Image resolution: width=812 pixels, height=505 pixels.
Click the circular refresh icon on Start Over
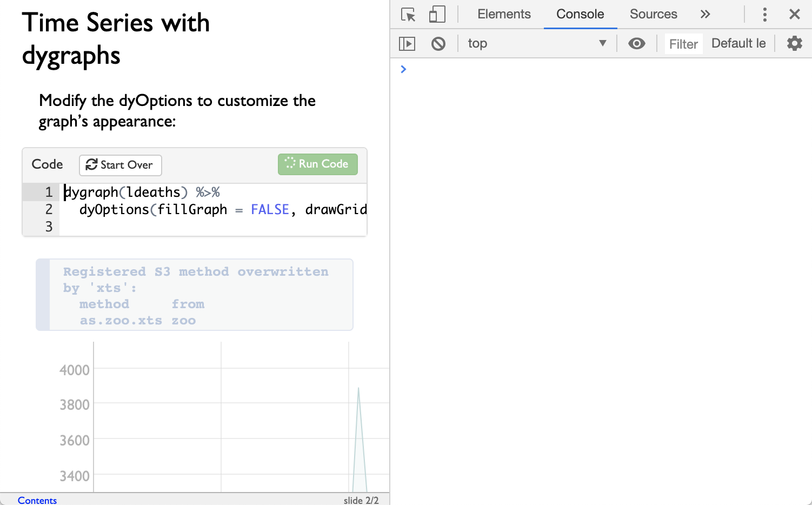point(91,165)
